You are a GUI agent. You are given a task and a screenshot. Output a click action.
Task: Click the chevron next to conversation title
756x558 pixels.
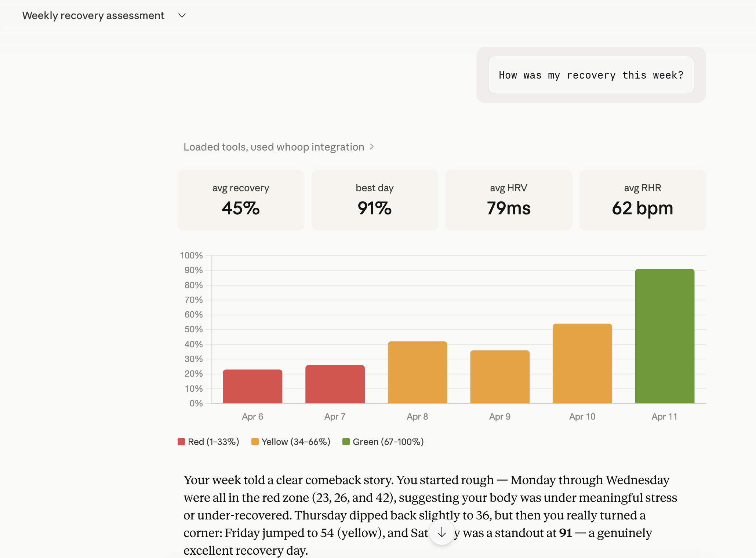(182, 15)
